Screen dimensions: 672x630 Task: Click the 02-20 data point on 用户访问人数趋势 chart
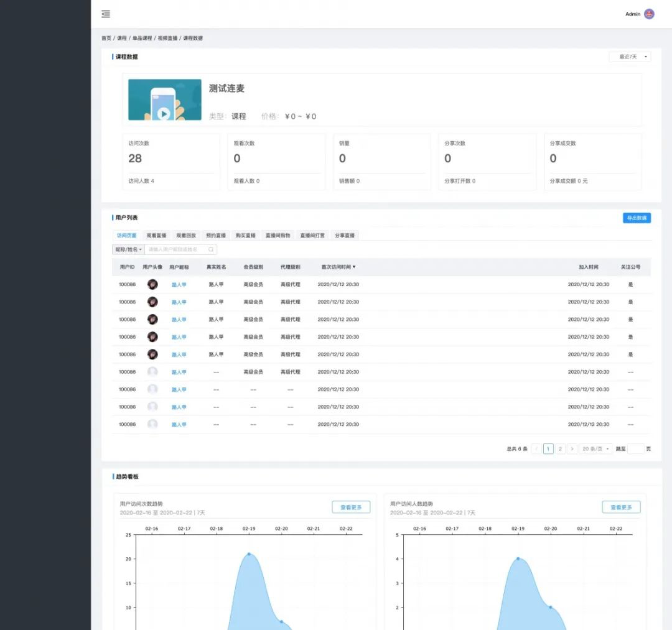coord(551,608)
